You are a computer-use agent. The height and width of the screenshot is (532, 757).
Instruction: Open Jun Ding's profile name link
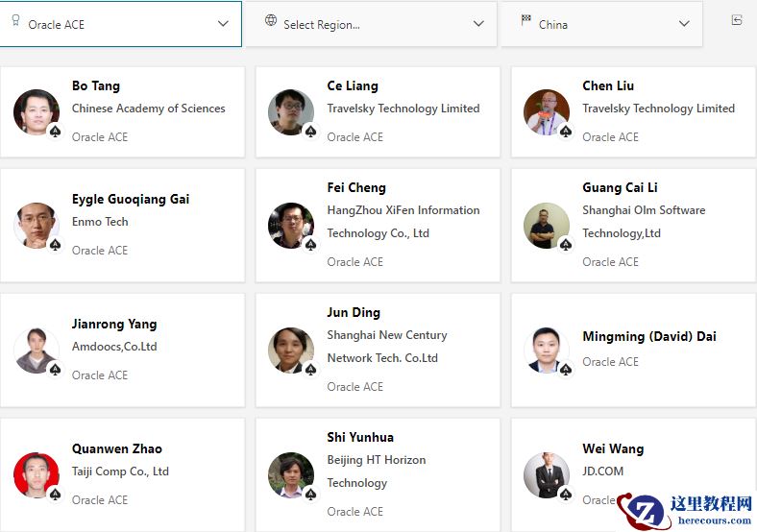354,312
